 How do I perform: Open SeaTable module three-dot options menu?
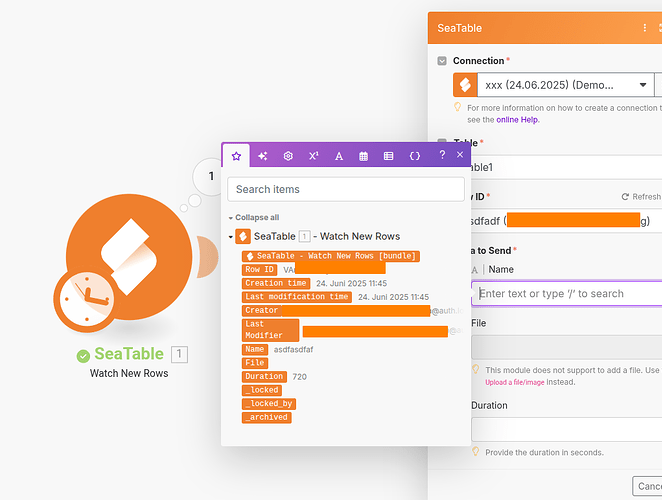645,28
